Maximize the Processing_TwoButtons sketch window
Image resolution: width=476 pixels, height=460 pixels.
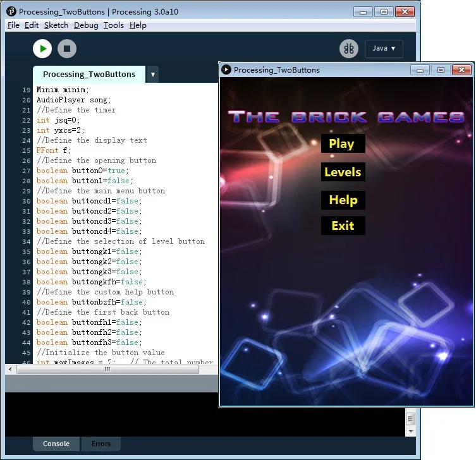[x=441, y=70]
